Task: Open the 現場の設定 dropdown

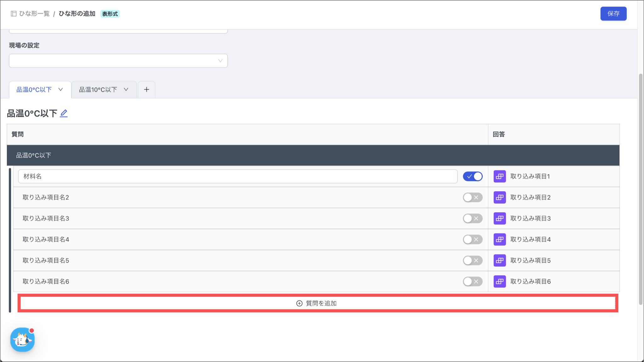Action: pos(118,61)
